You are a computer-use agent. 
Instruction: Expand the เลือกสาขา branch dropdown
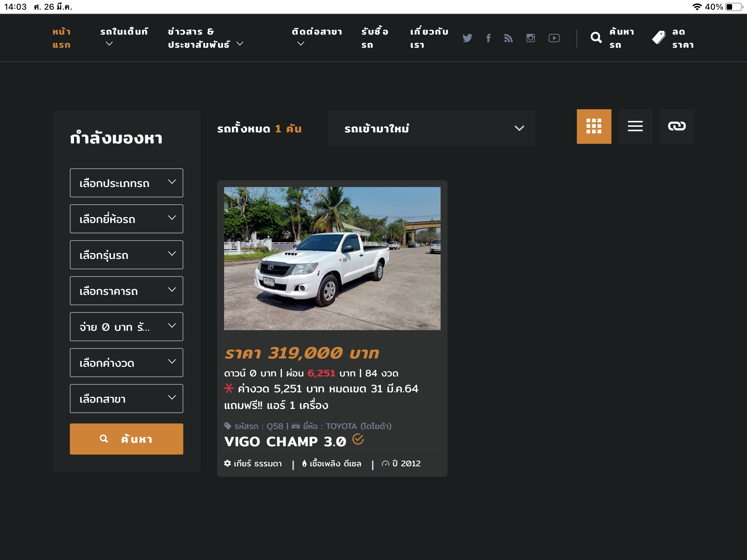point(127,399)
